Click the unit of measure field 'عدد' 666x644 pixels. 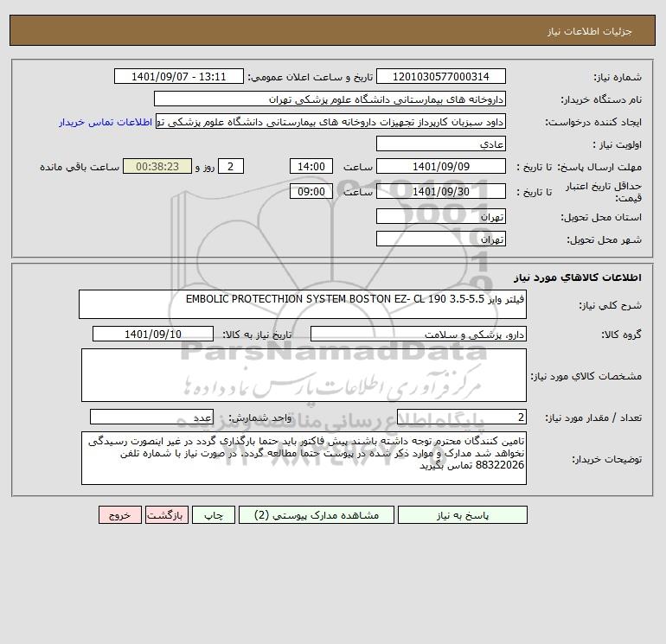pyautogui.click(x=151, y=418)
